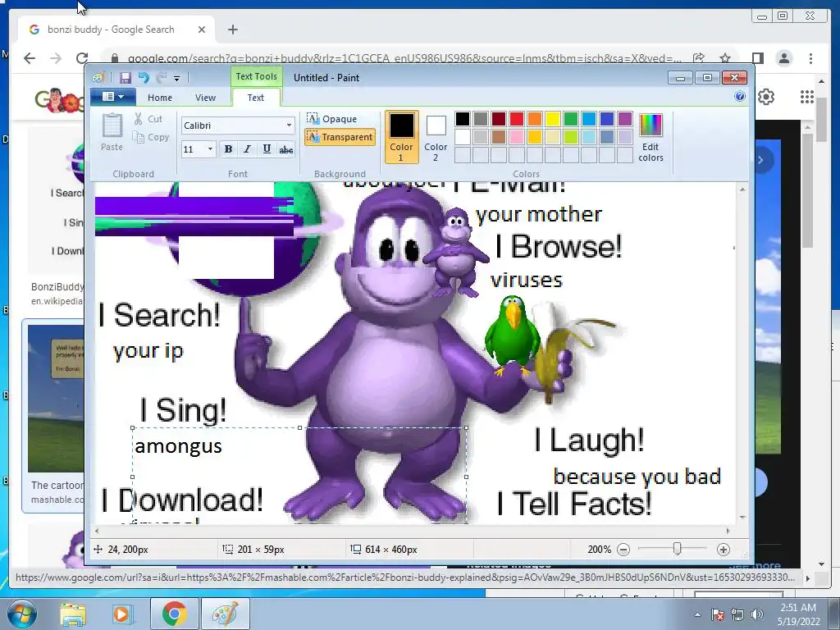Click the Paint horizontal scrollbar right arrow

728,531
